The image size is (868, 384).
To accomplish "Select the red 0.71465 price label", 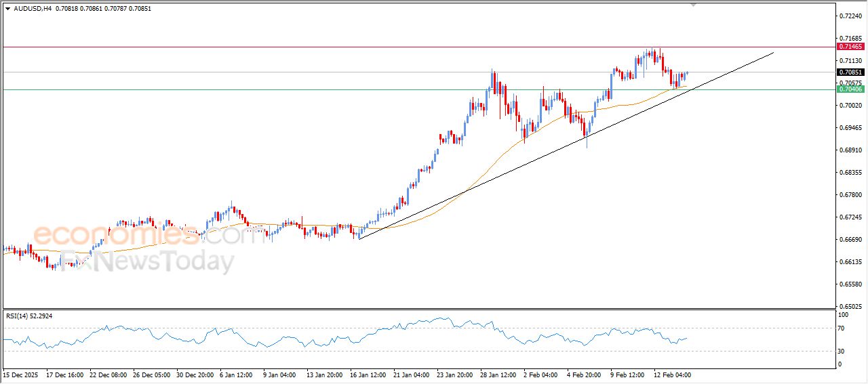I will pos(850,47).
